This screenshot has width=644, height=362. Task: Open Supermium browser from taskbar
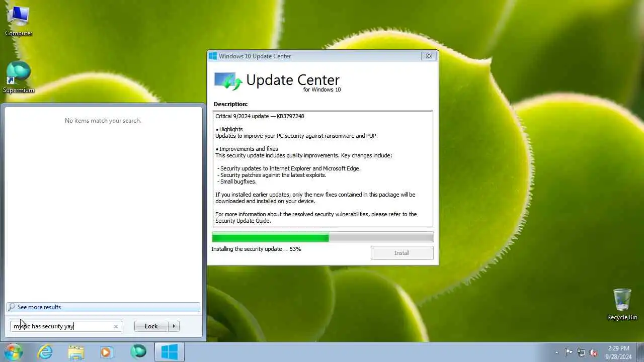point(138,352)
